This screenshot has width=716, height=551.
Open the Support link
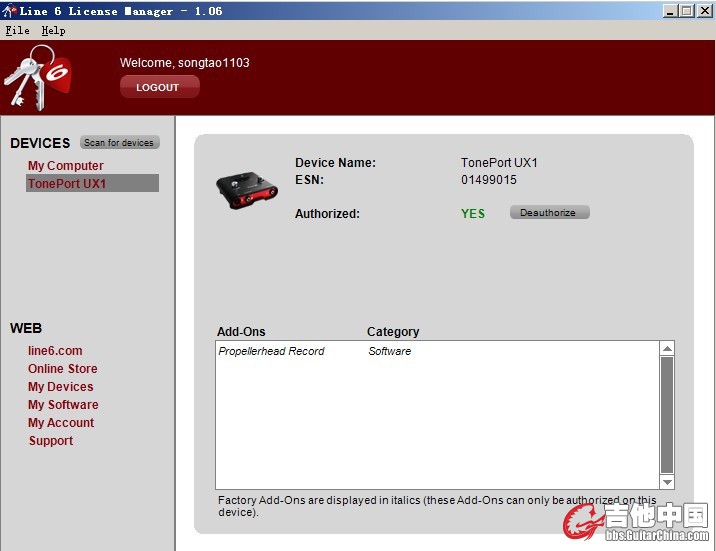(x=51, y=441)
